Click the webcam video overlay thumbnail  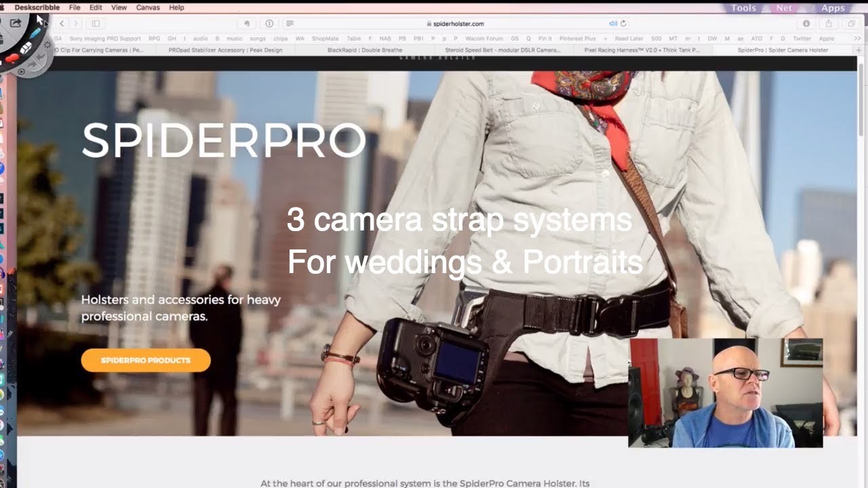pos(726,393)
